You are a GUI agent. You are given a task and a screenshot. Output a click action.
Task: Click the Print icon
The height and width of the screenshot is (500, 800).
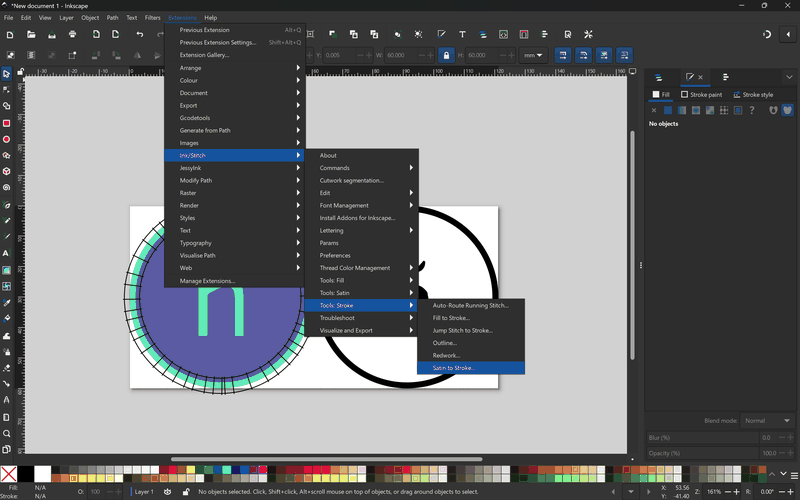[72, 34]
